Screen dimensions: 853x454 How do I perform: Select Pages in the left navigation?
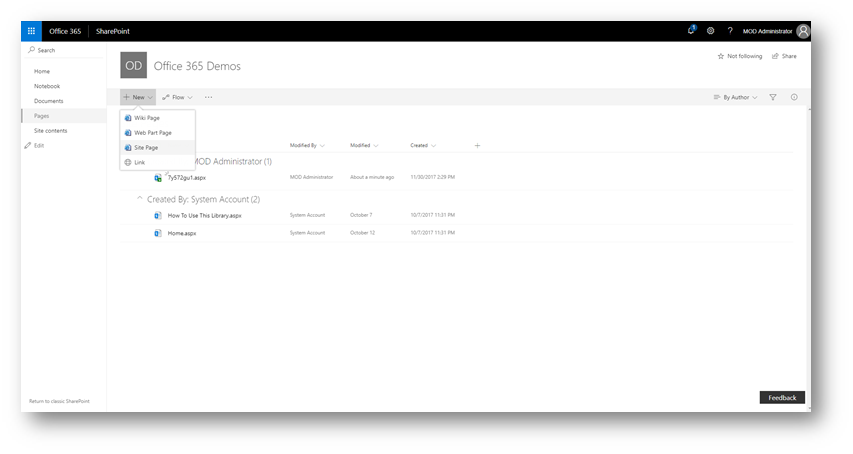click(64, 116)
